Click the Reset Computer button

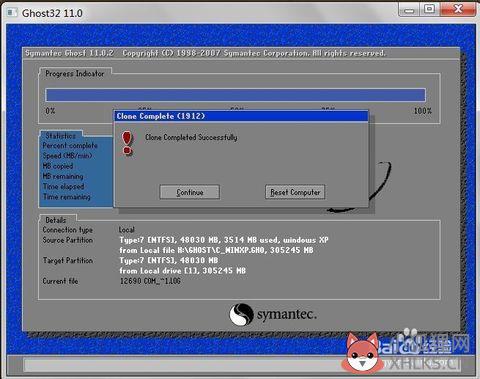[295, 192]
